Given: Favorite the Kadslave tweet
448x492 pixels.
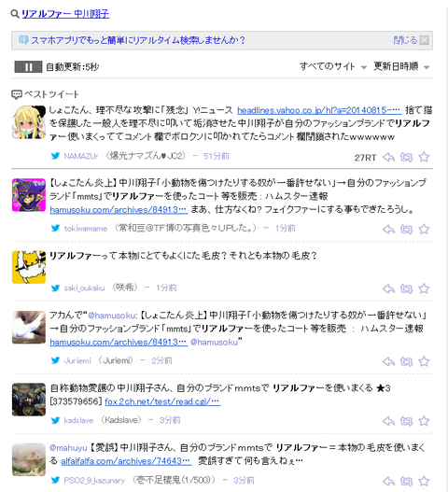Looking at the screenshot, I should click(424, 421).
